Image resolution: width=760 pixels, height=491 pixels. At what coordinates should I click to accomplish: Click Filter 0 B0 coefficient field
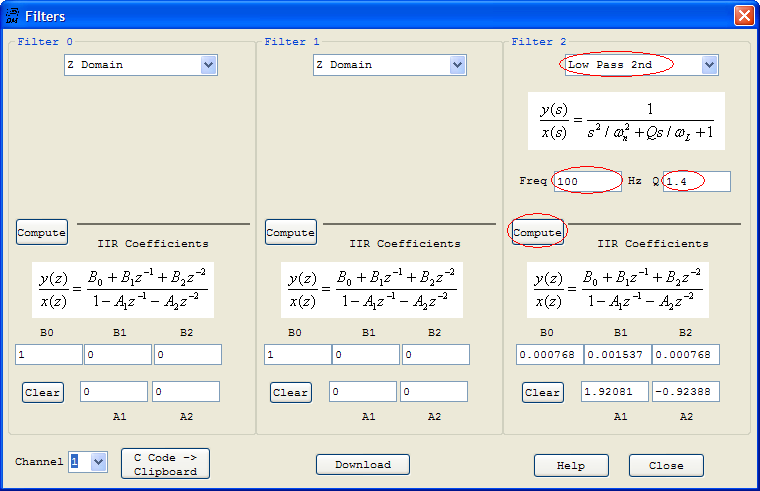coord(48,355)
